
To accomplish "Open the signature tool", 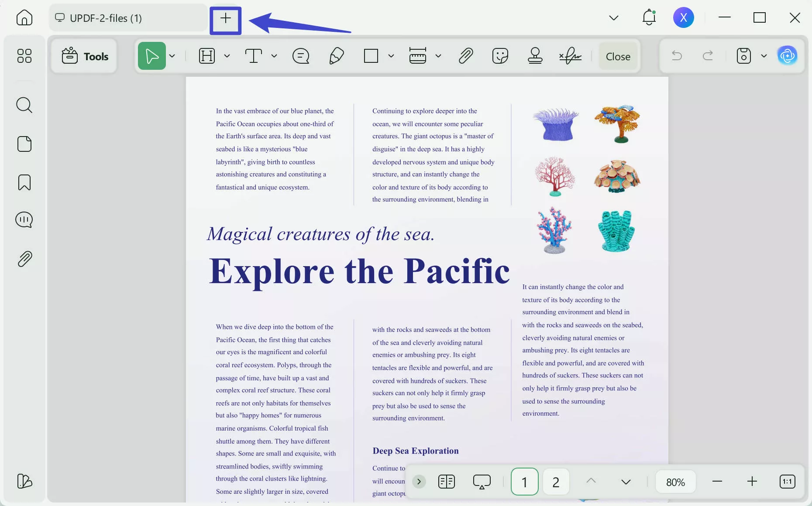I will (570, 56).
